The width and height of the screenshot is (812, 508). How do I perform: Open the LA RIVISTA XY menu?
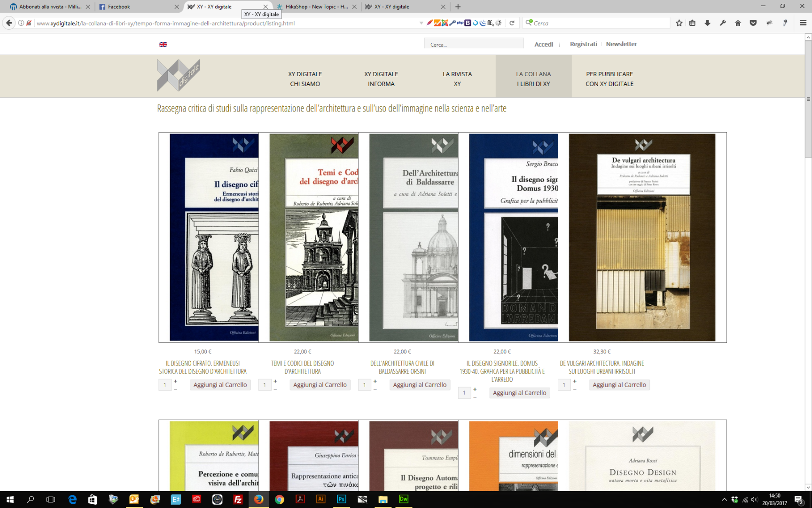[457, 79]
